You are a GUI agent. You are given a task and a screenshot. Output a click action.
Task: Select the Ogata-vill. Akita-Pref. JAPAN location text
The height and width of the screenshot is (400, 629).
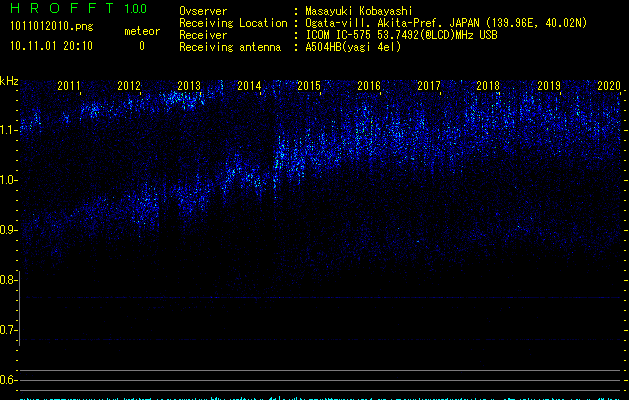coord(446,23)
